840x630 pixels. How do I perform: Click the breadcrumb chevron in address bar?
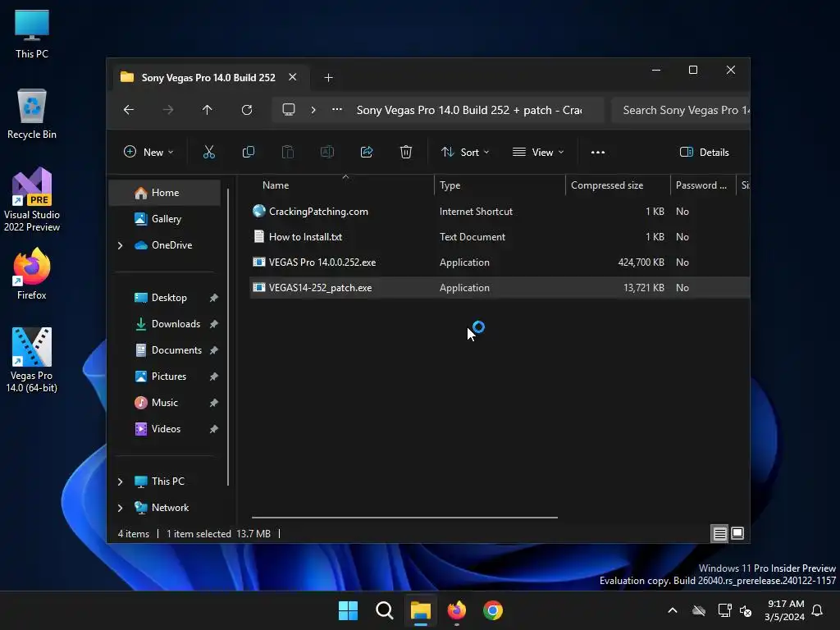(x=313, y=110)
